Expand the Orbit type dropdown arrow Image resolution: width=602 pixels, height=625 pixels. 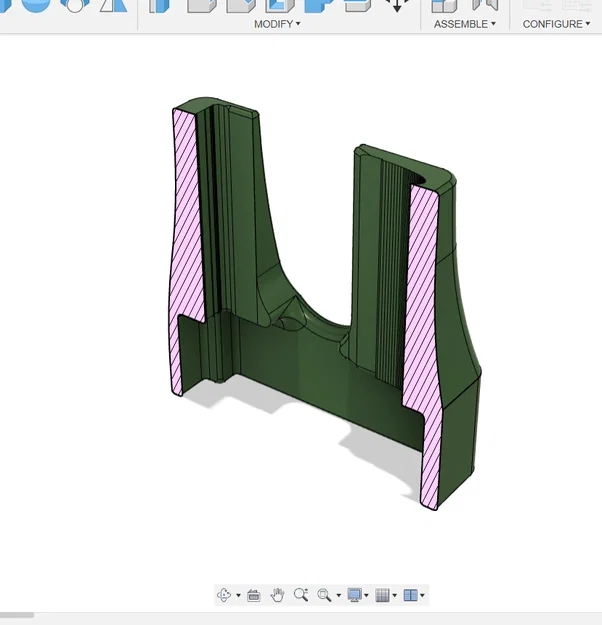pos(238,596)
